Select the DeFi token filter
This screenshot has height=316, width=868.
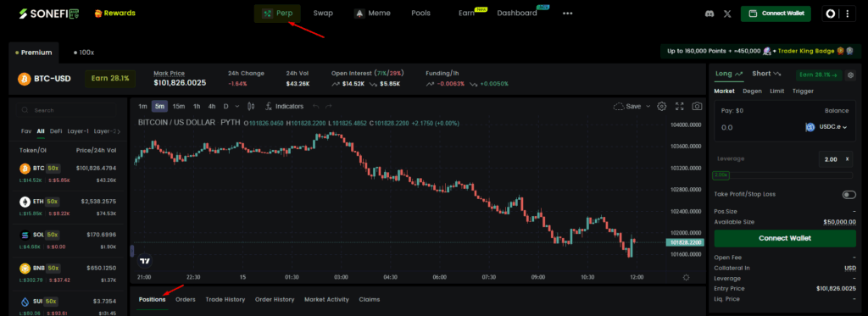tap(56, 131)
